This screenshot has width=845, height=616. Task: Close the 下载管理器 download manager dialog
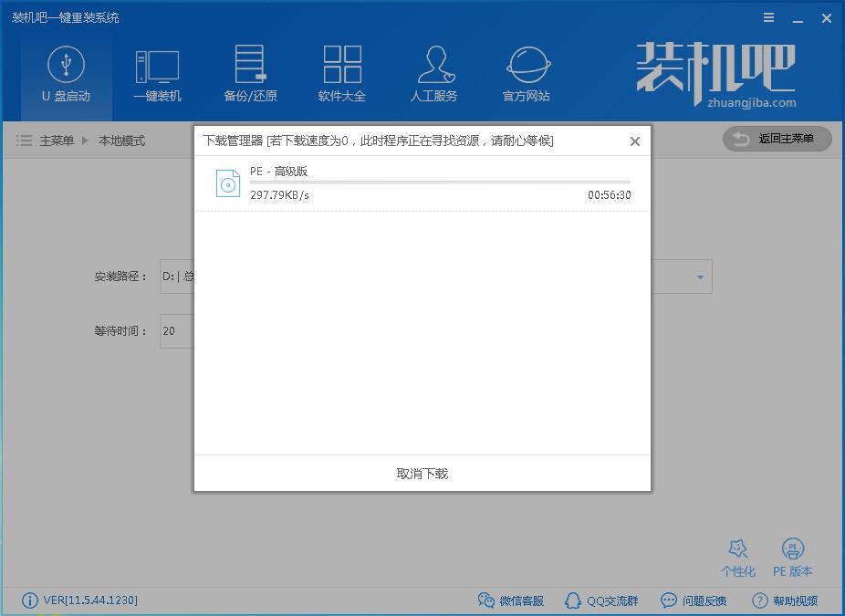click(635, 141)
